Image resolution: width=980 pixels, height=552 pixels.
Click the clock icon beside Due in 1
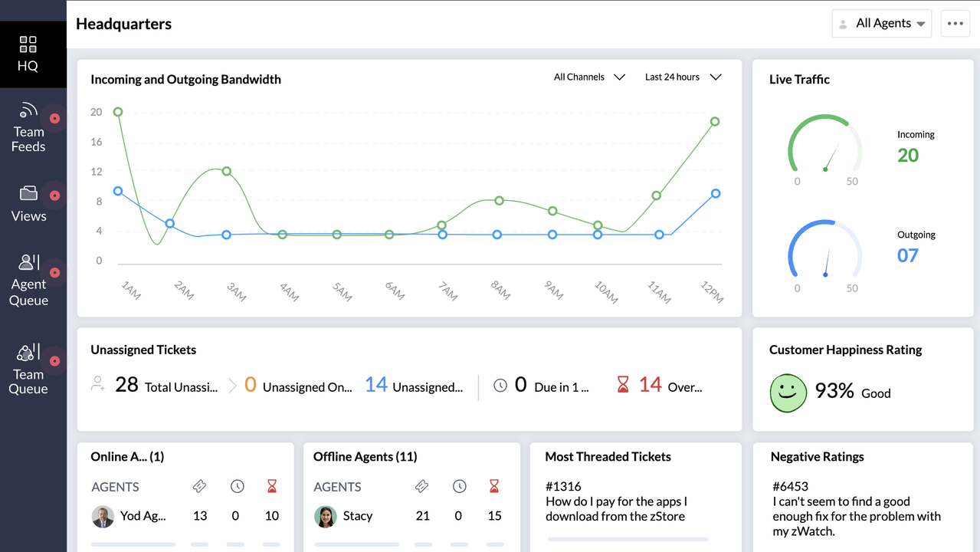point(500,386)
